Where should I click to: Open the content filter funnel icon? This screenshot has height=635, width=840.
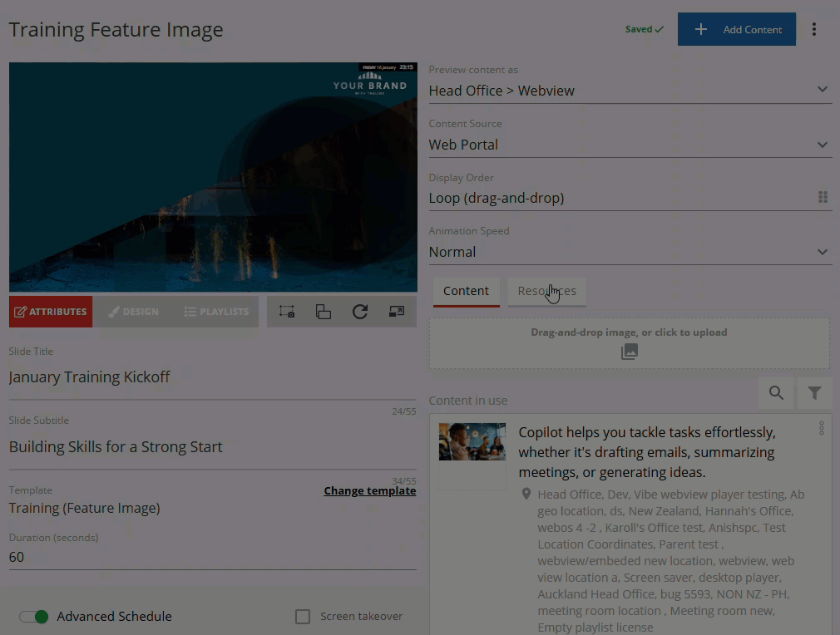tap(814, 393)
